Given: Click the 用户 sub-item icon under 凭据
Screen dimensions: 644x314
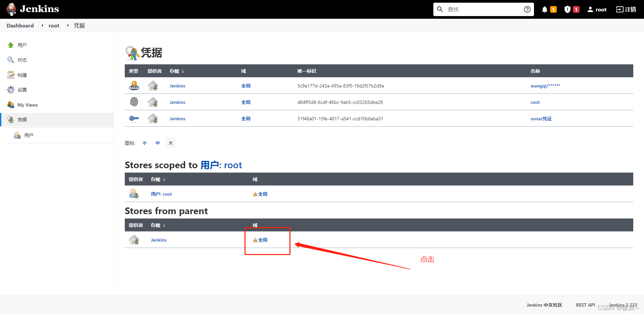Looking at the screenshot, I should coord(17,135).
